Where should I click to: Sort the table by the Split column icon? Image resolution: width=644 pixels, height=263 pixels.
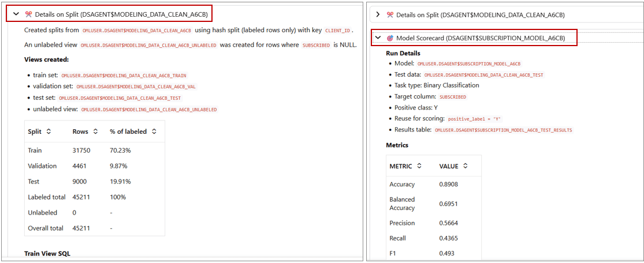click(49, 131)
